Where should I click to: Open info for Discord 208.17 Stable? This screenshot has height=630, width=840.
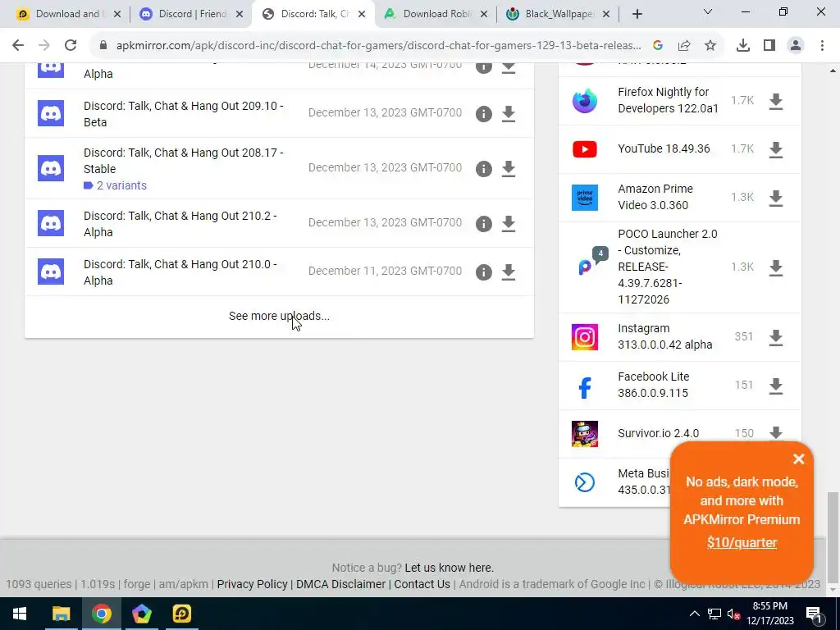(x=483, y=169)
